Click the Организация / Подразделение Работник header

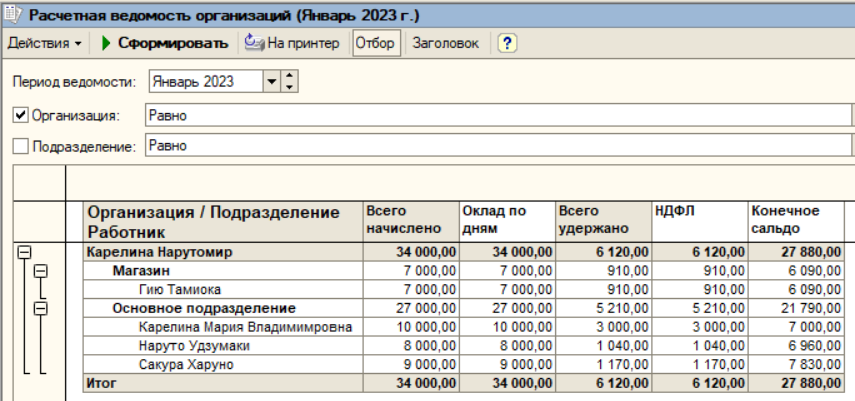[223, 222]
